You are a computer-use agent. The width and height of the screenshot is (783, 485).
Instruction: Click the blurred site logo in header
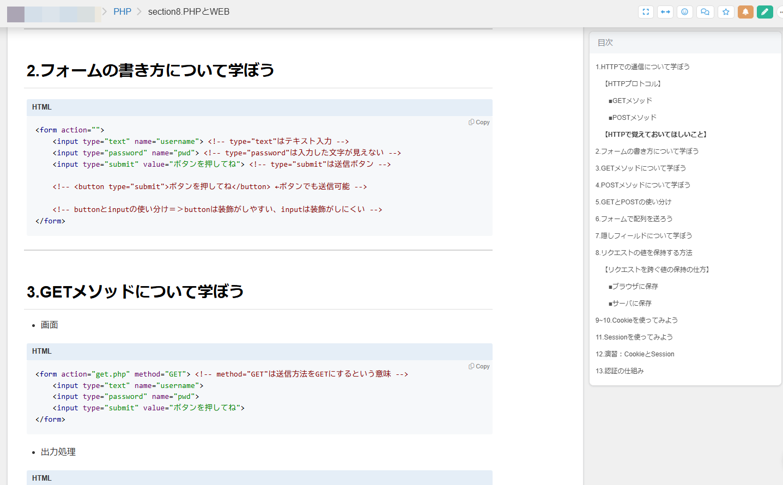tap(53, 13)
